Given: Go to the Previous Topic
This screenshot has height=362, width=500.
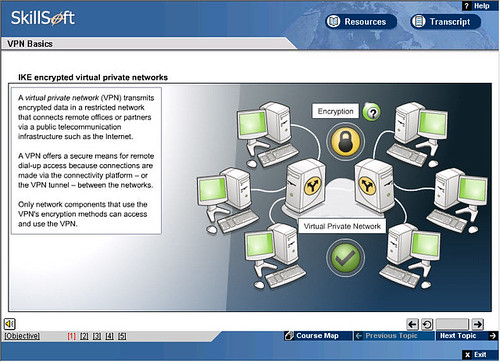Looking at the screenshot, I should tap(393, 336).
